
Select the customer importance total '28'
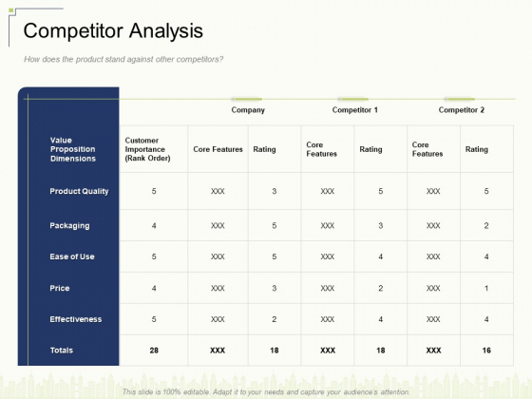tap(154, 351)
